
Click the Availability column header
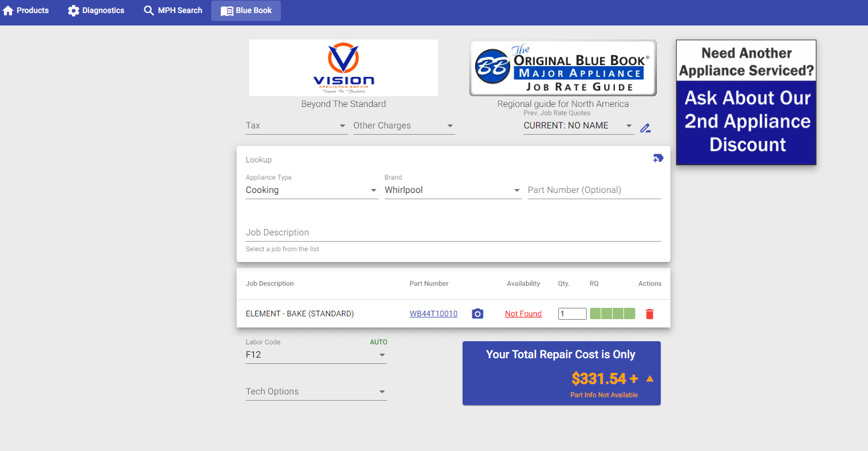pos(523,284)
